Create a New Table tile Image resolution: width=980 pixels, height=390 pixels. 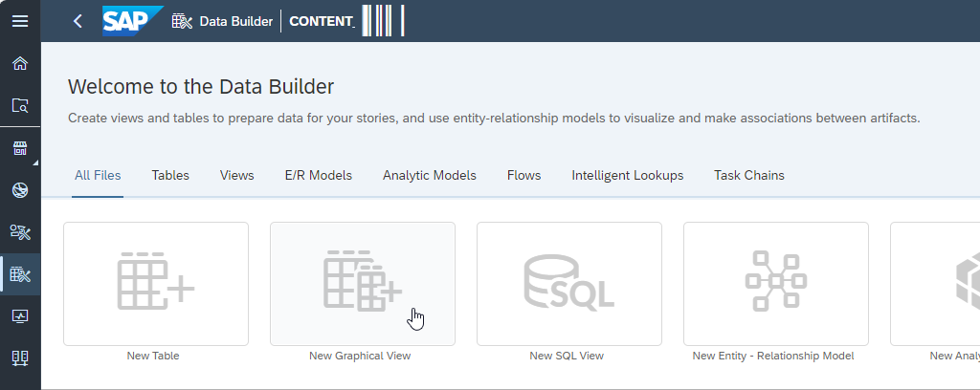coord(156,284)
